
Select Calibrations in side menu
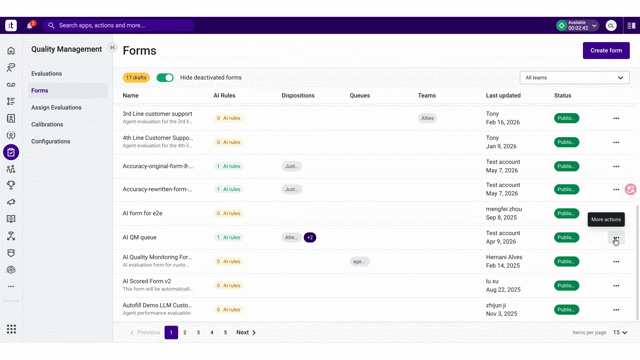pos(47,124)
